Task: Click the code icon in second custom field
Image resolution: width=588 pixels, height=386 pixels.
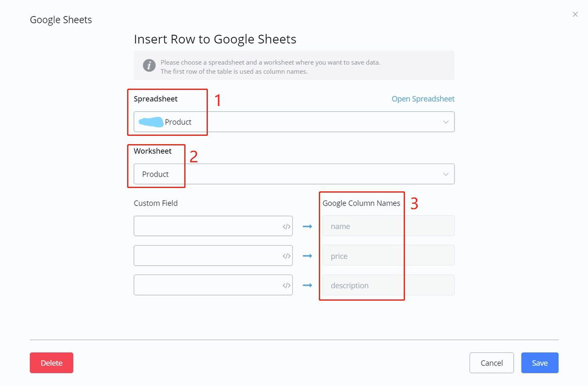Action: 286,256
